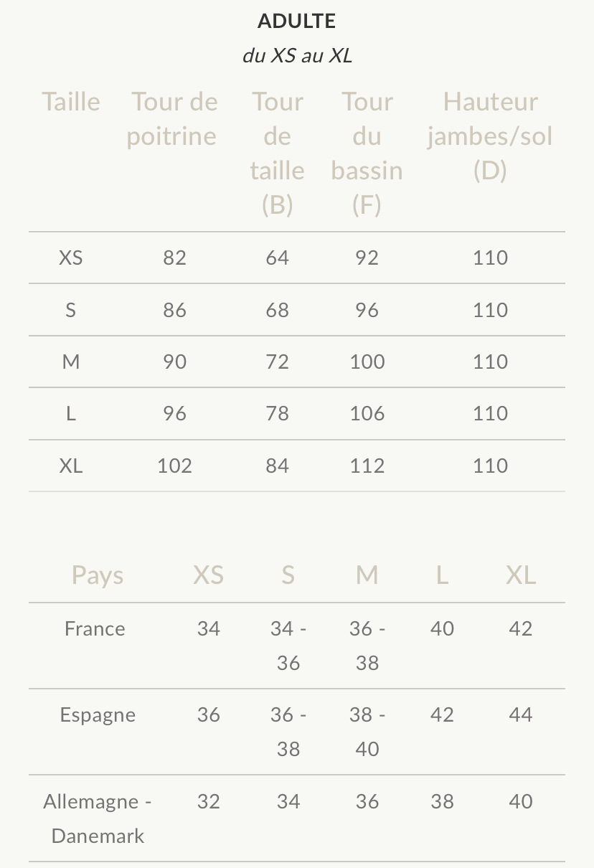Click the "Tour de poitrine" column header
Viewport: 594px width, 868px height.
point(172,119)
